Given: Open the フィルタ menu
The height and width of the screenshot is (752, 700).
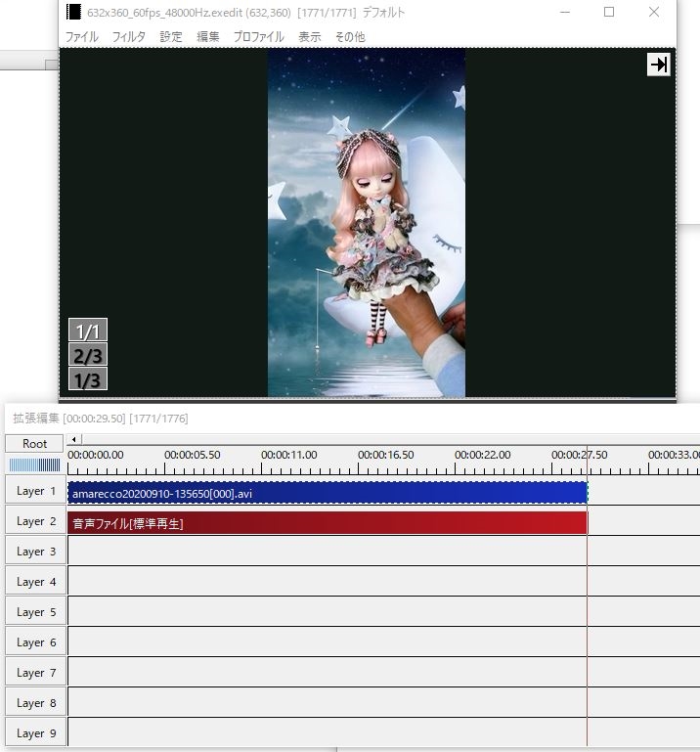Looking at the screenshot, I should click(128, 37).
